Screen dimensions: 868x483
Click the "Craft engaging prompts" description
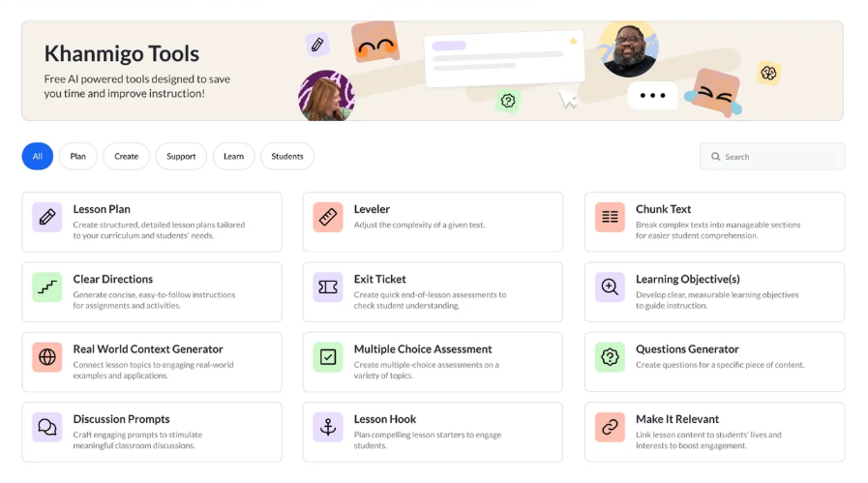[x=137, y=440]
